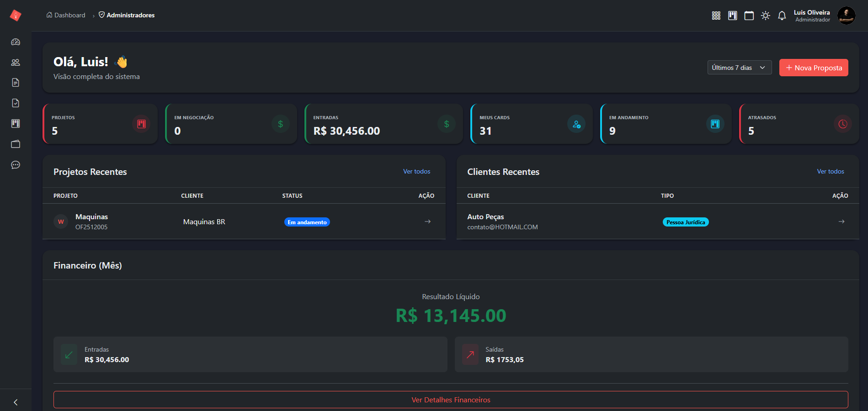Select the clients icon in the sidebar
The image size is (868, 411).
16,62
